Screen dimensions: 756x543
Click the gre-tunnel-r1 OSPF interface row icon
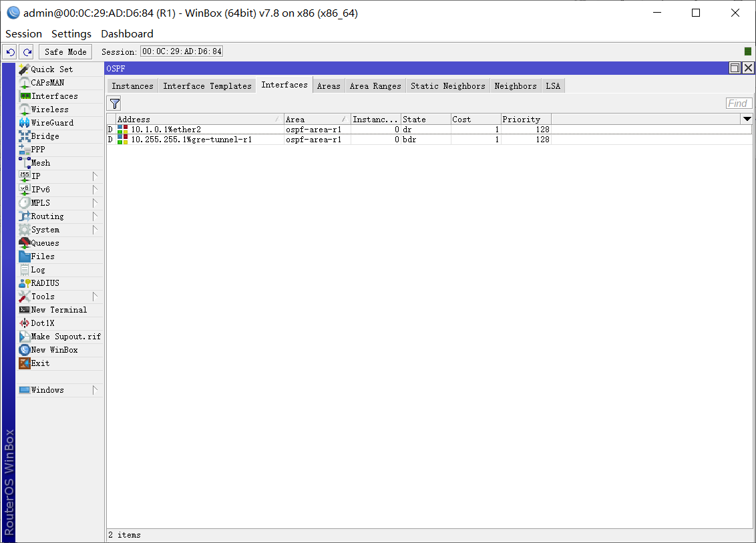coord(122,140)
